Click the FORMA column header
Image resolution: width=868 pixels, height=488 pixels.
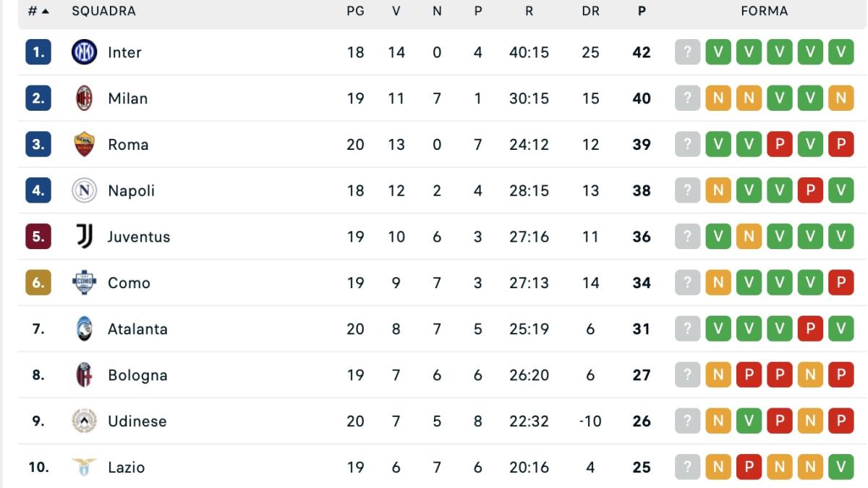click(764, 11)
